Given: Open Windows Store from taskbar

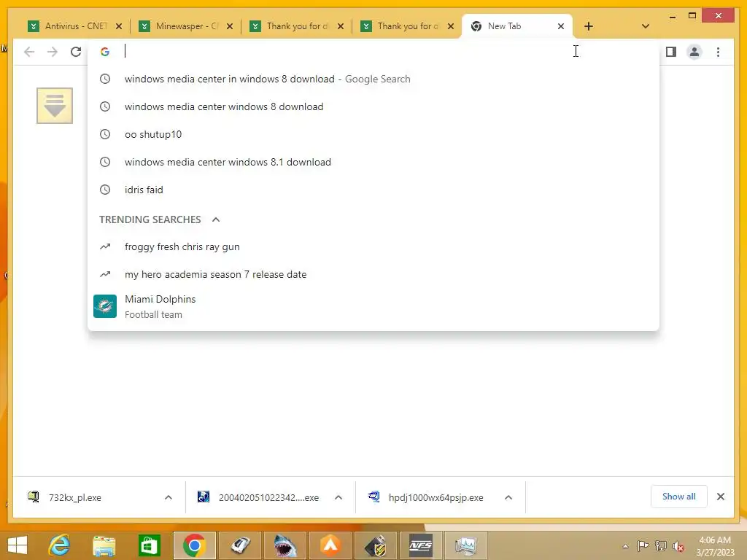Looking at the screenshot, I should click(149, 545).
